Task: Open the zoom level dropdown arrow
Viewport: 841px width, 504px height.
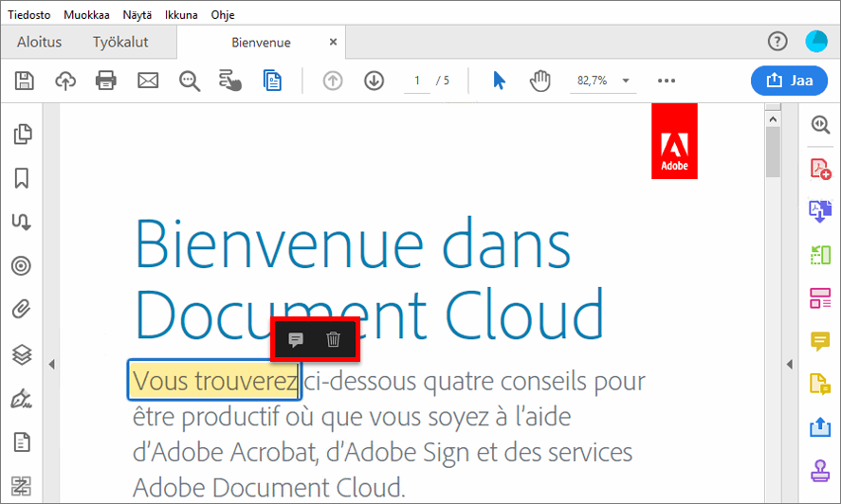Action: coord(626,81)
